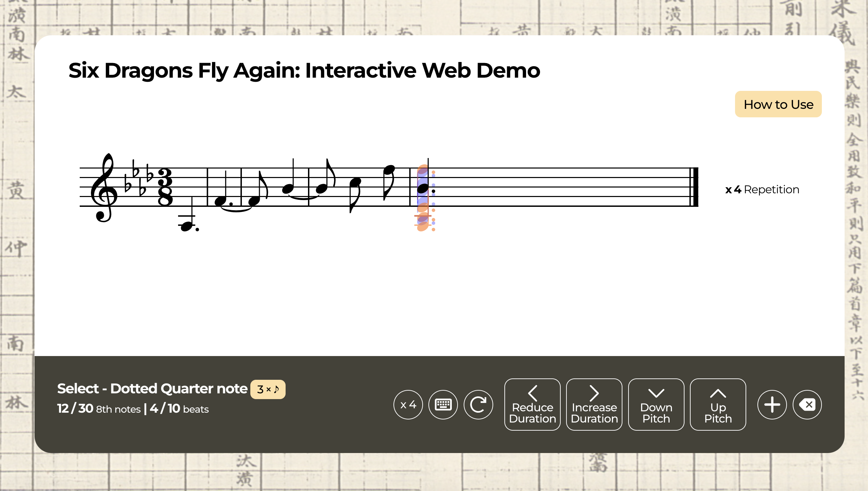Expand the note duration options dropdown
This screenshot has height=491, width=868.
[267, 390]
